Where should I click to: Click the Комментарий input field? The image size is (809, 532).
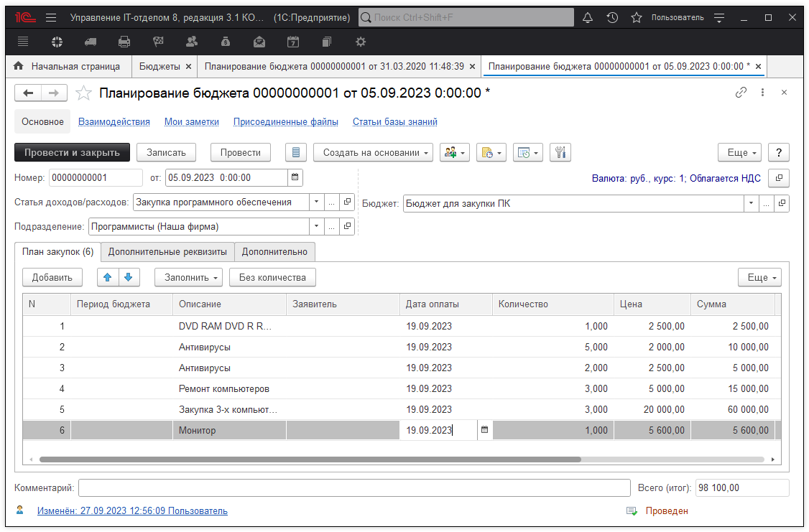tap(353, 488)
